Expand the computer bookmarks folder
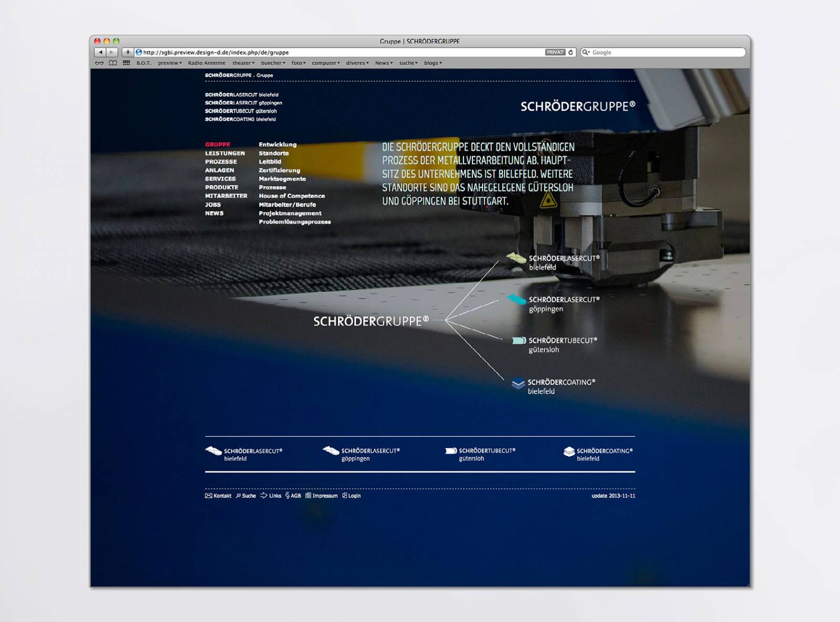Viewport: 840px width, 622px height. pos(326,63)
